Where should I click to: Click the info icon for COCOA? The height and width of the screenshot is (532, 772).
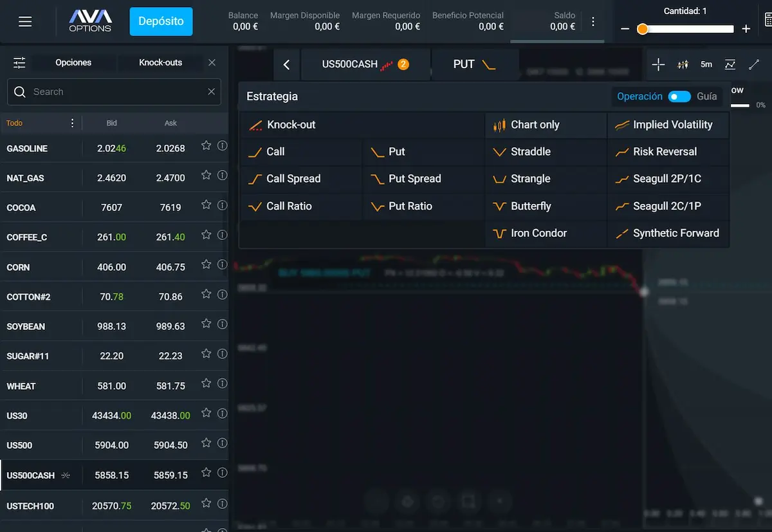pyautogui.click(x=222, y=205)
